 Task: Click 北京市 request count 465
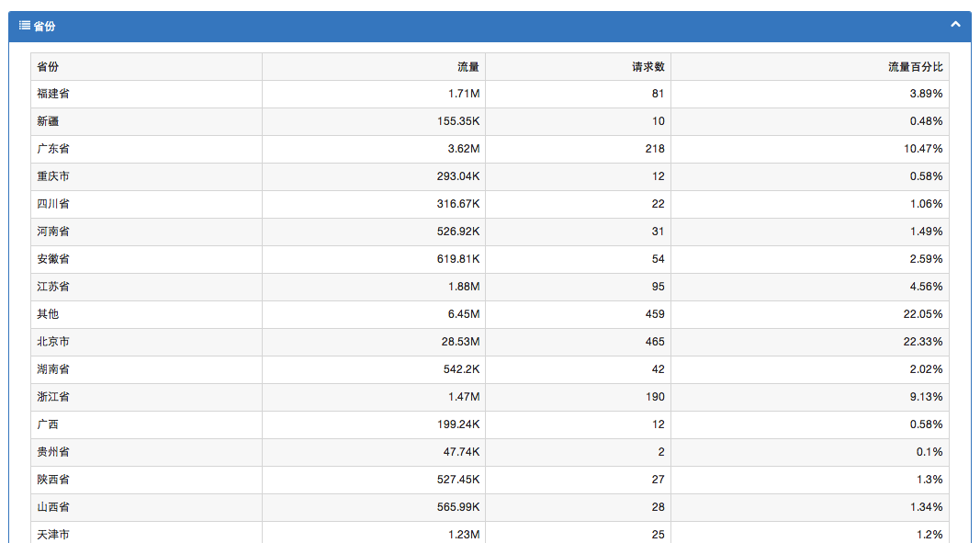pos(655,342)
